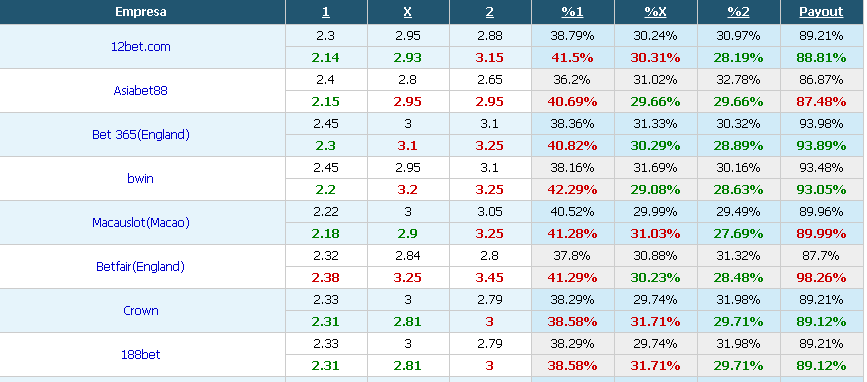Open the Bet 365(England) link
The image size is (867, 382).
(x=140, y=134)
